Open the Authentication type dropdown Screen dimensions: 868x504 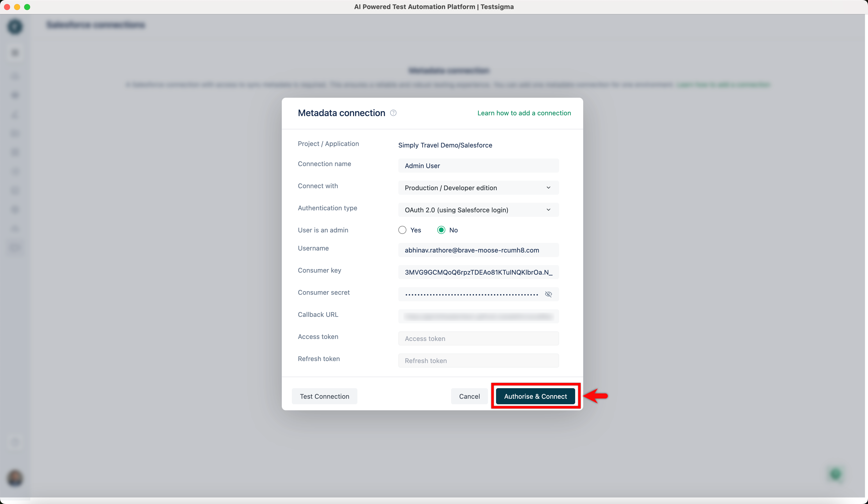[x=478, y=210]
